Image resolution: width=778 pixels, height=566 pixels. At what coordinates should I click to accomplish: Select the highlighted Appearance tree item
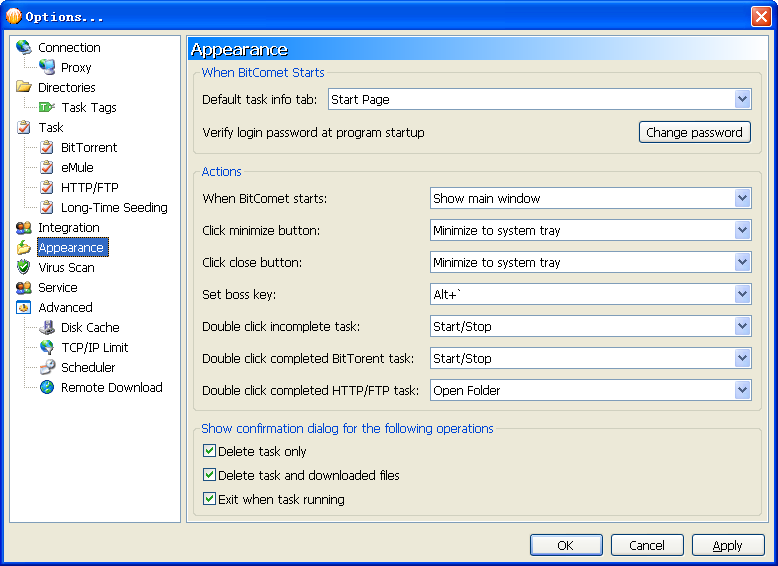72,248
